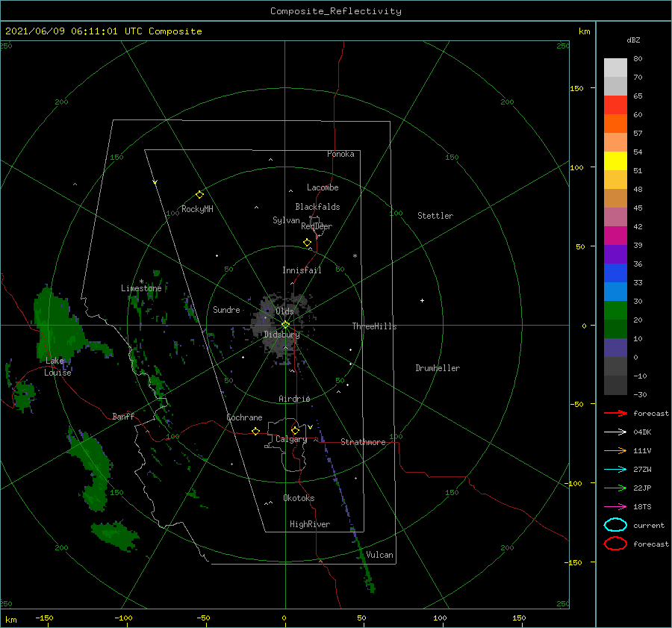Click the Stettler city label

click(x=435, y=216)
